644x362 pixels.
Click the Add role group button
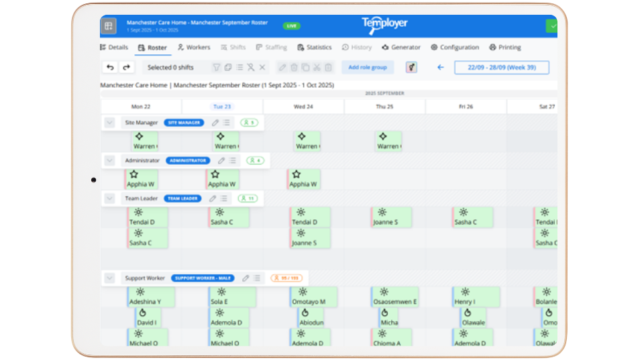(x=367, y=67)
